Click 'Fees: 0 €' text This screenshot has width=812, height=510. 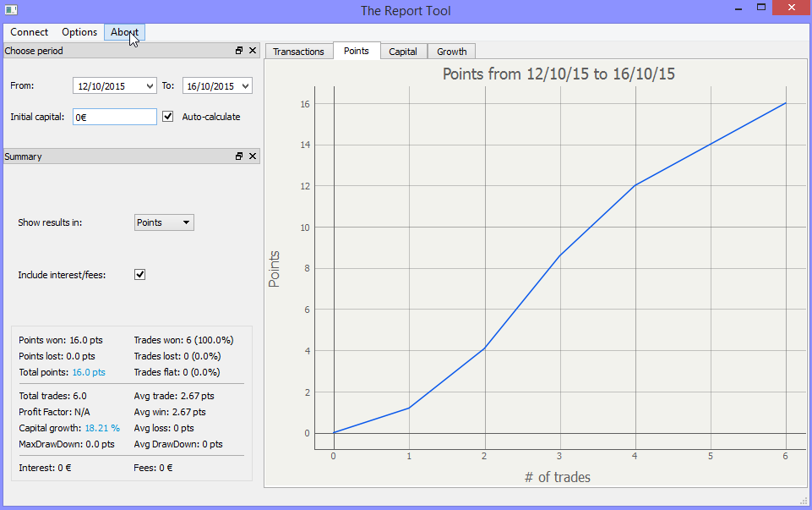pyautogui.click(x=153, y=468)
